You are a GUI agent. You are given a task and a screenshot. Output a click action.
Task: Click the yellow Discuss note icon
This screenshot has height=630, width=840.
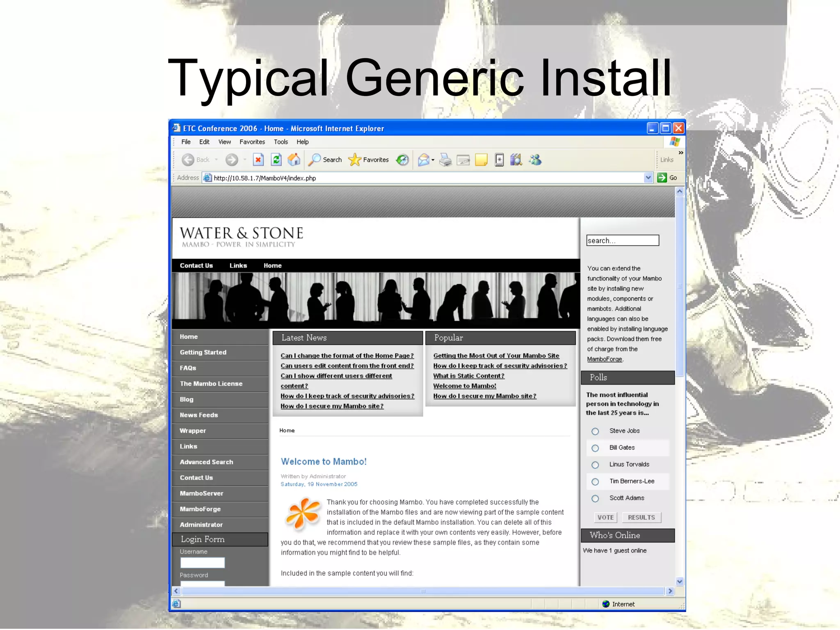point(481,160)
